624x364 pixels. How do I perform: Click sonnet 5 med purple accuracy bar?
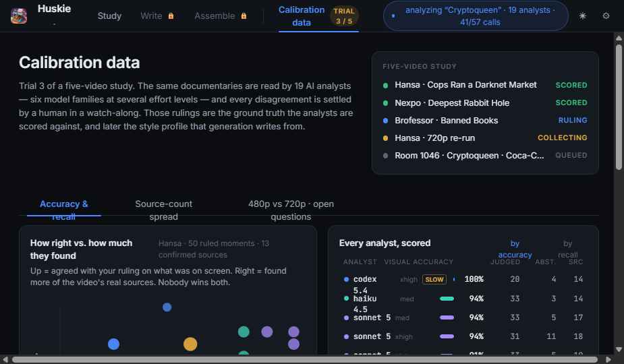(447, 317)
